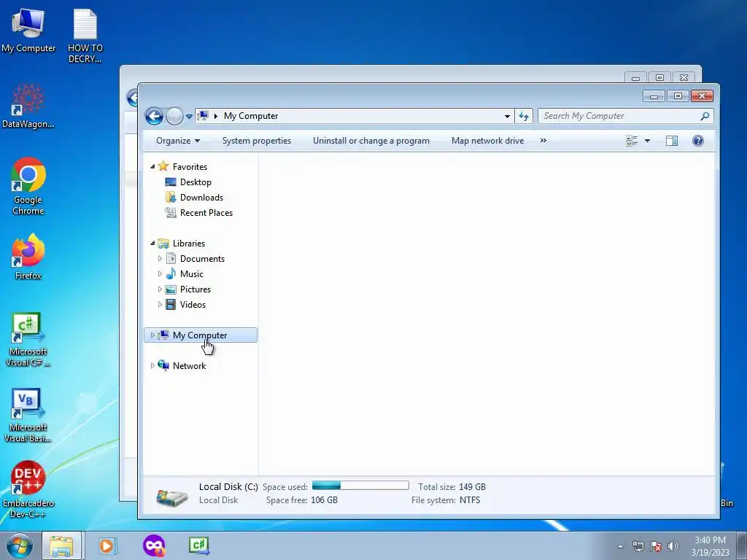The width and height of the screenshot is (747, 560).
Task: Expand the Network node
Action: tap(152, 366)
